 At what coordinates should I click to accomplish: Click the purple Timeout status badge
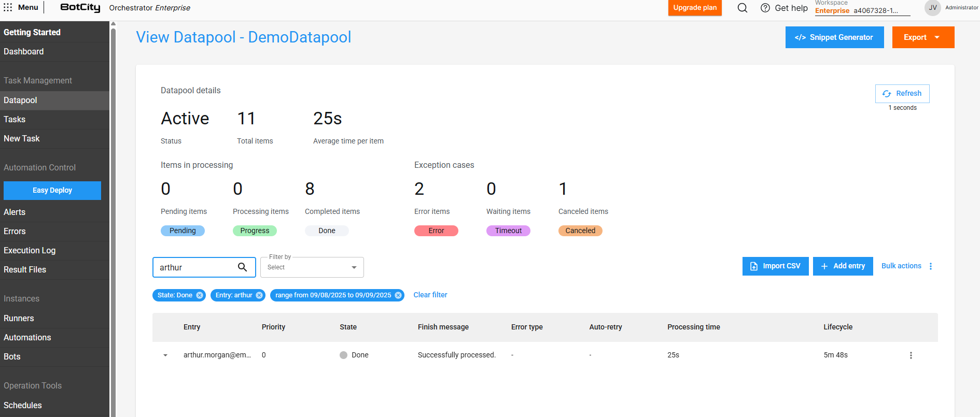pos(508,231)
